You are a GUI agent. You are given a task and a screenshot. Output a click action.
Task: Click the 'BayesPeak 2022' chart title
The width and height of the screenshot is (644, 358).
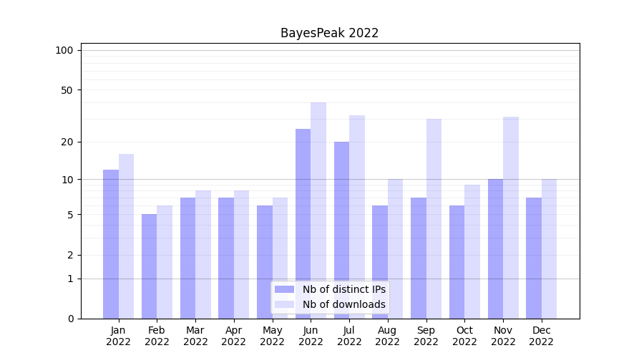[329, 33]
